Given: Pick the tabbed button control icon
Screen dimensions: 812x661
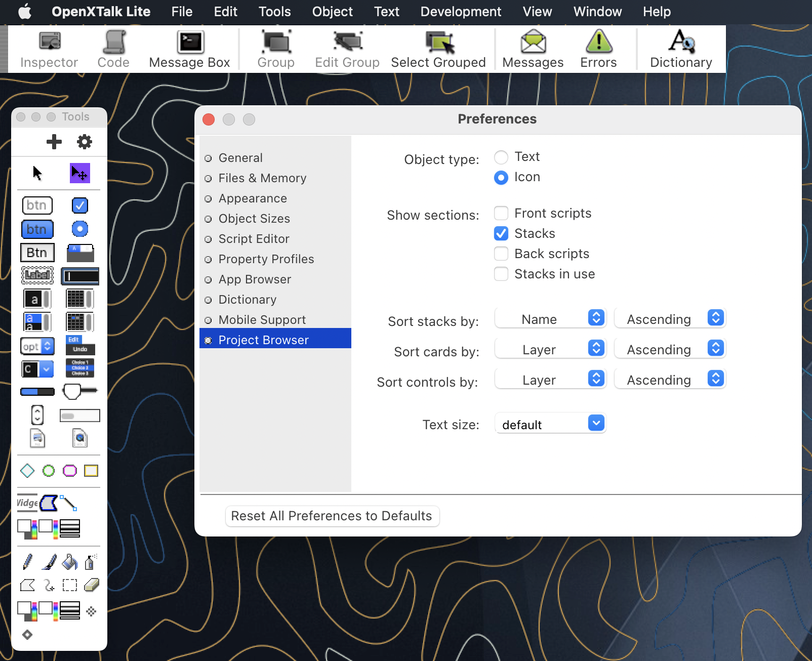Looking at the screenshot, I should click(x=80, y=253).
